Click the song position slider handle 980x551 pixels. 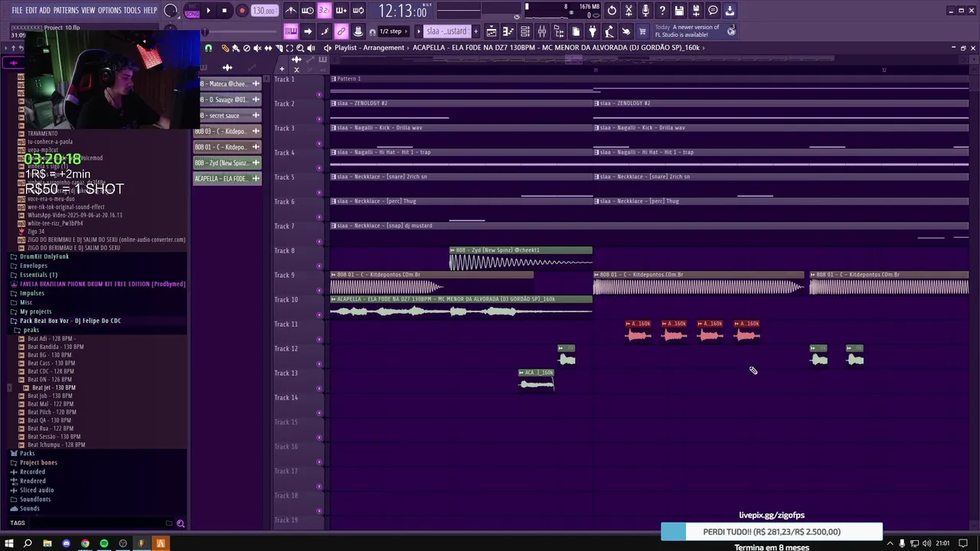tap(205, 31)
